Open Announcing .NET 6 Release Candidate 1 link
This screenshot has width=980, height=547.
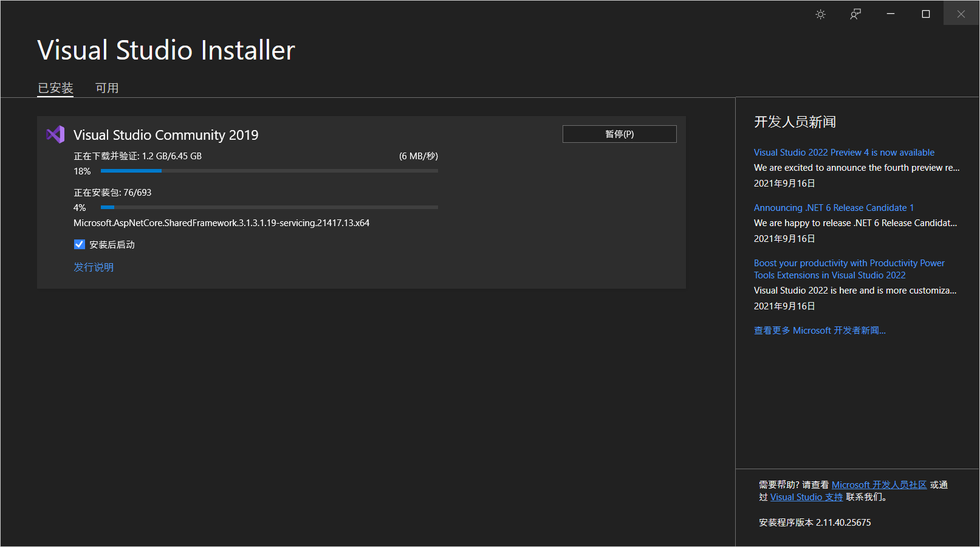834,208
